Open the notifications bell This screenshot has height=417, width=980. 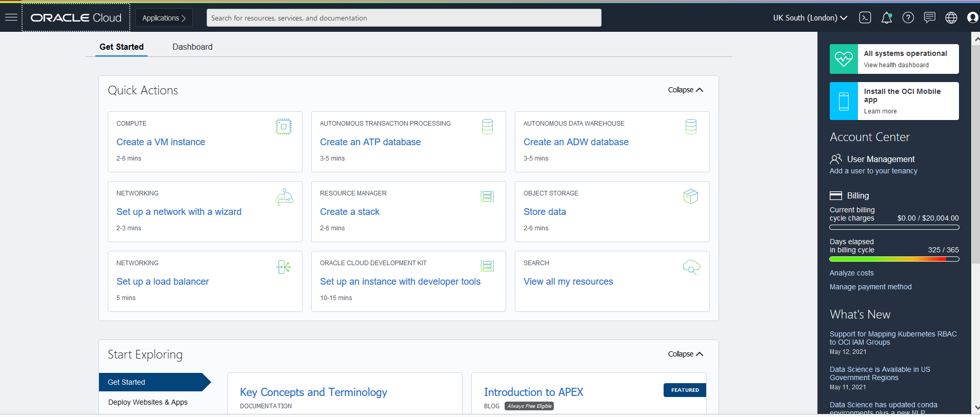(886, 18)
